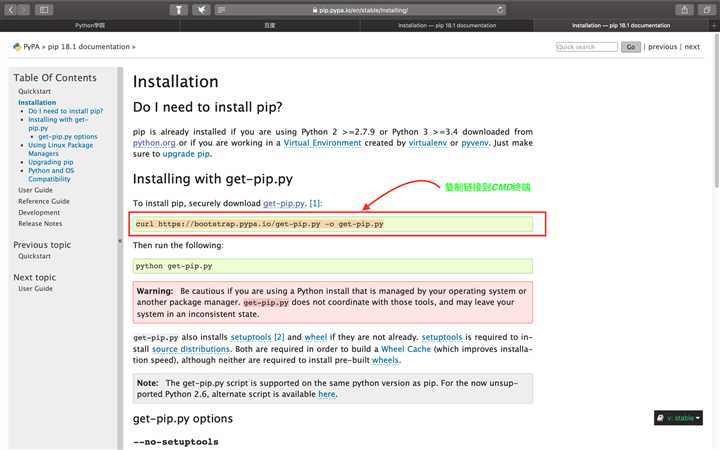Switch to the third Installation pip tab

(x=447, y=25)
